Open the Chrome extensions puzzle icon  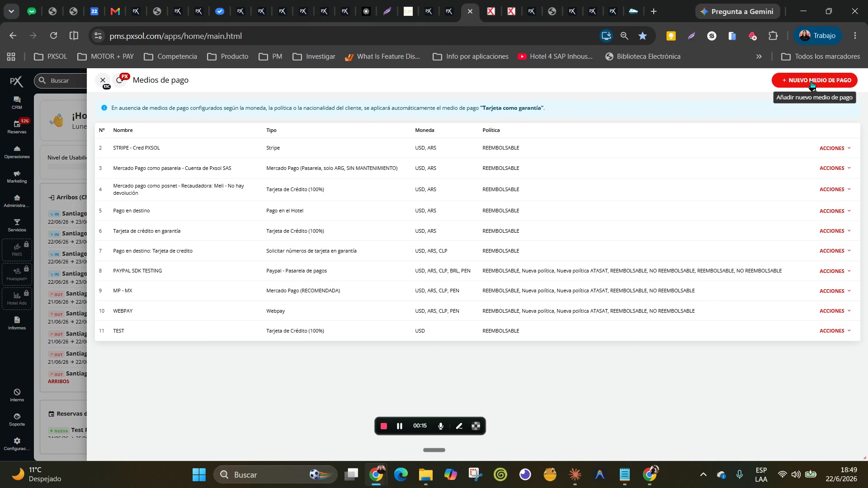click(773, 36)
